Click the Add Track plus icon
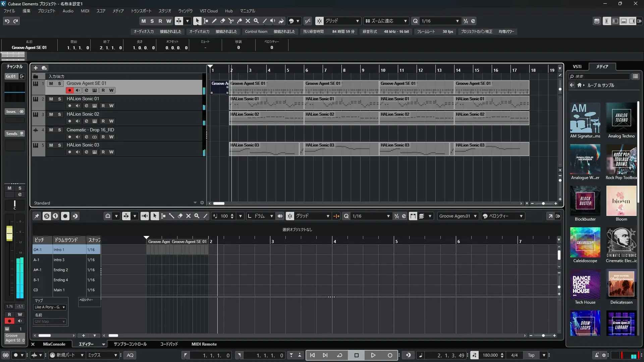The width and height of the screenshot is (644, 362). (x=36, y=68)
